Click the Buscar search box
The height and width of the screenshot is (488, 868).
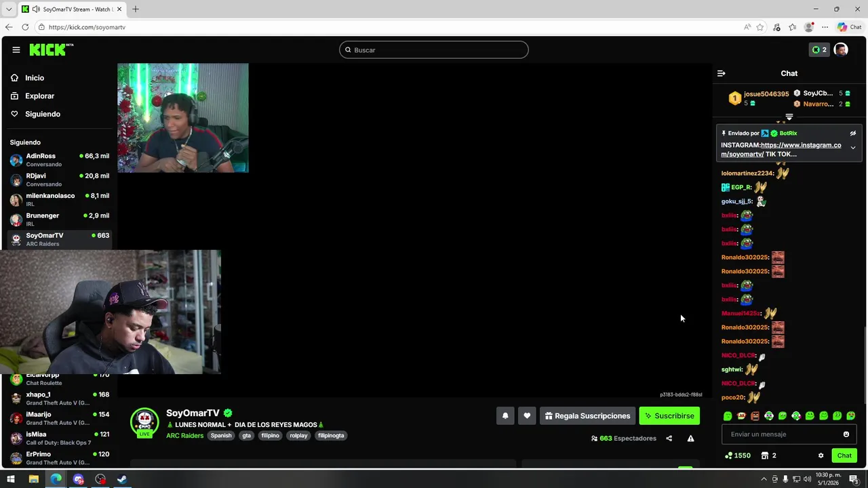[x=434, y=49]
